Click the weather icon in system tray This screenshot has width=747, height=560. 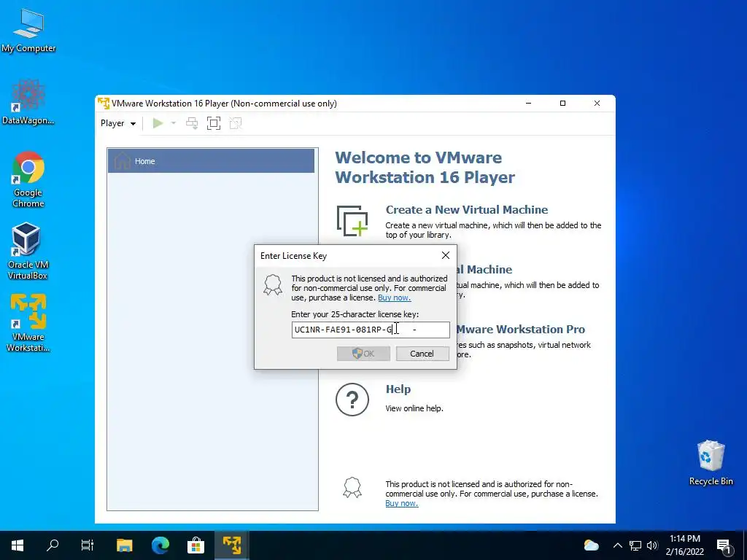click(591, 545)
